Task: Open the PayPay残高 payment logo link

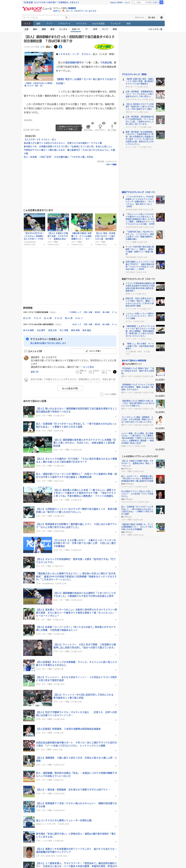Action: point(132,364)
